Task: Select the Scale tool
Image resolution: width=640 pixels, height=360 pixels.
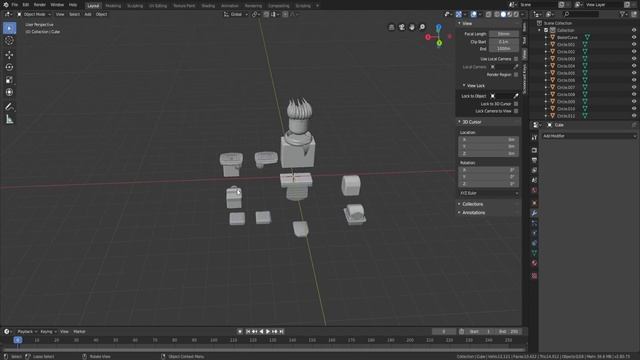Action: (x=9, y=80)
